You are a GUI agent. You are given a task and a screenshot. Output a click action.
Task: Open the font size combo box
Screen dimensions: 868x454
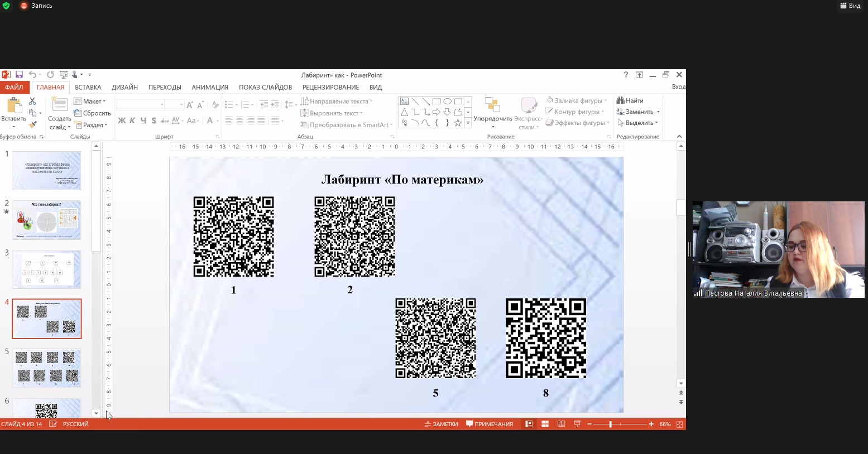click(x=175, y=105)
